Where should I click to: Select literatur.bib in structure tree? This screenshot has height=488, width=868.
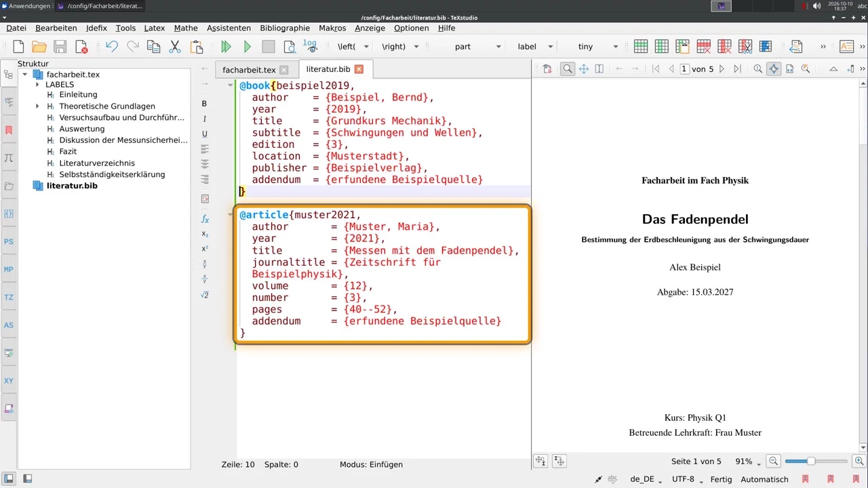pyautogui.click(x=72, y=185)
